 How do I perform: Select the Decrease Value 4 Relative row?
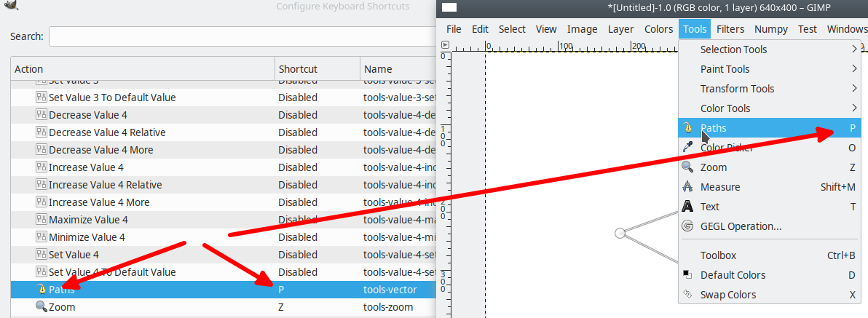tap(224, 132)
